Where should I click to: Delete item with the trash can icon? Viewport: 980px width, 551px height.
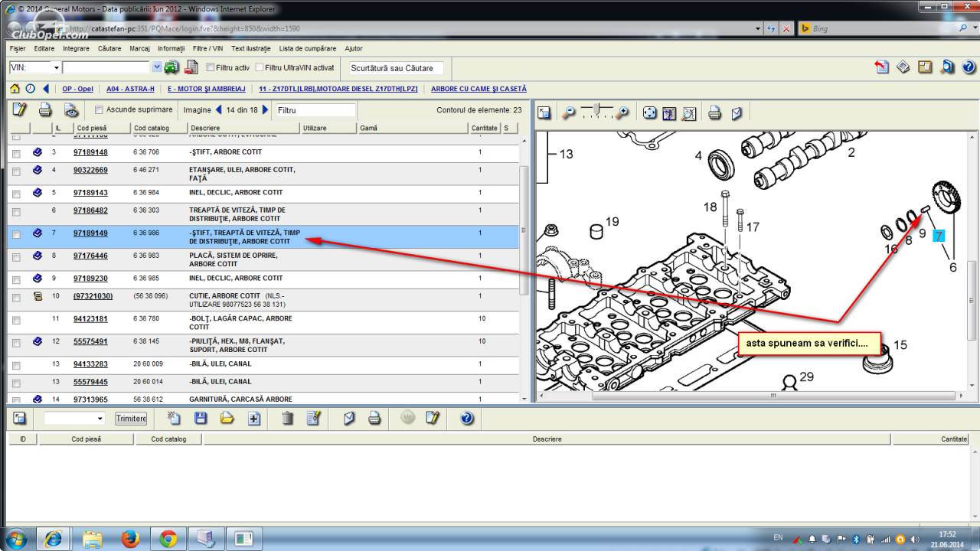(287, 418)
